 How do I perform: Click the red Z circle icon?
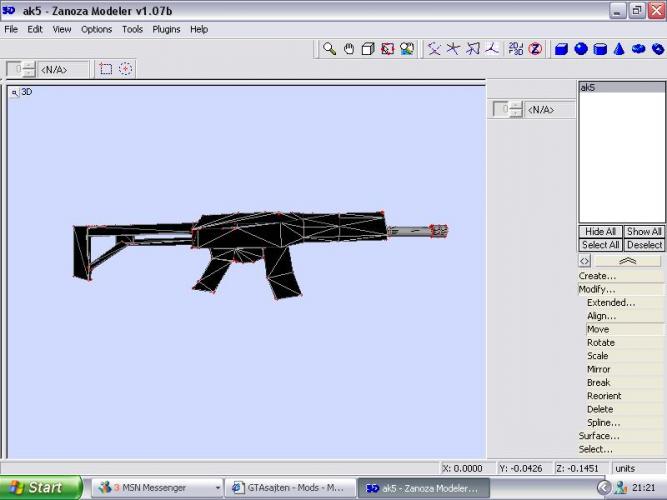(x=535, y=48)
